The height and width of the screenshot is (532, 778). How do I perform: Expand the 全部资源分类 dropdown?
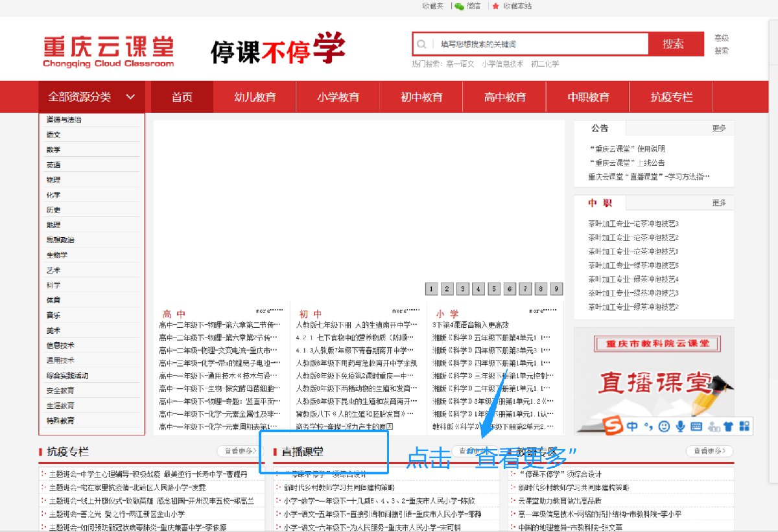(x=91, y=97)
